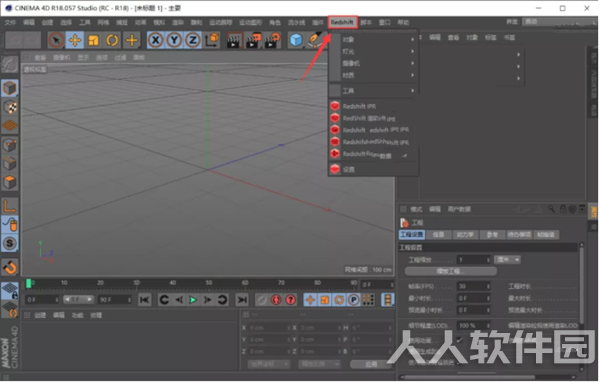Expand the 摄像机 submenu in Redshift menu
The width and height of the screenshot is (600, 382).
pos(373,63)
